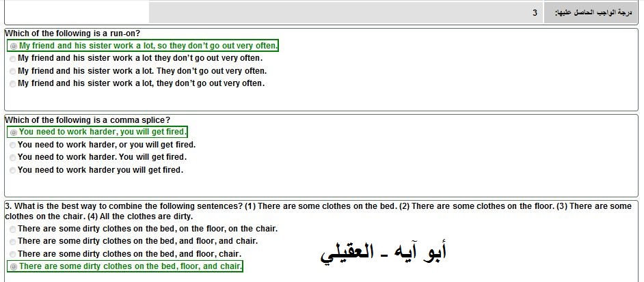Screen dimensions: 644x282
Task: Click 'Which of the following is a comma splice?' text
Action: [88, 120]
